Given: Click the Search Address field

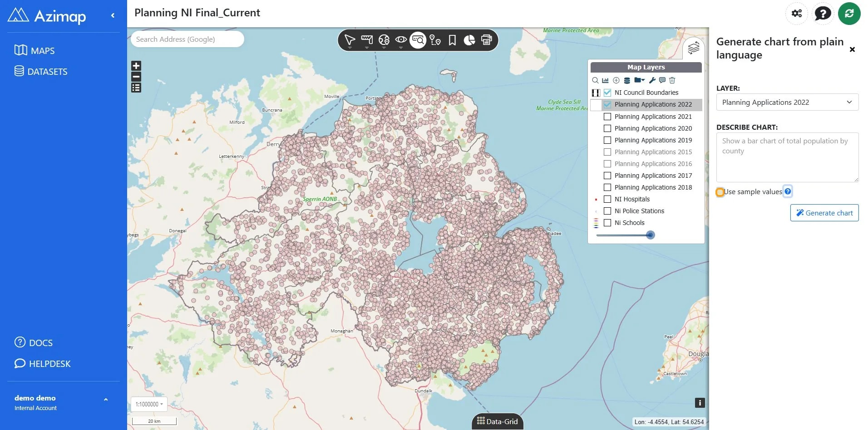Looking at the screenshot, I should click(x=187, y=39).
